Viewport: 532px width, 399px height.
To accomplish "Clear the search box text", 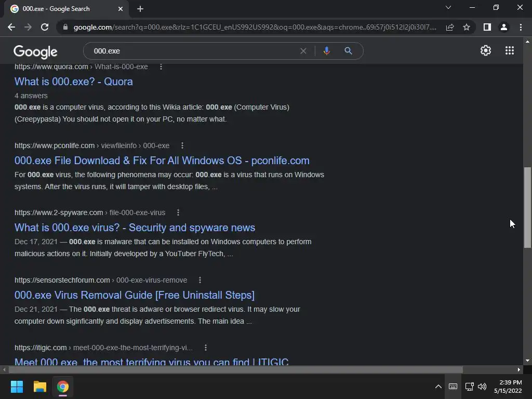I will pos(303,51).
